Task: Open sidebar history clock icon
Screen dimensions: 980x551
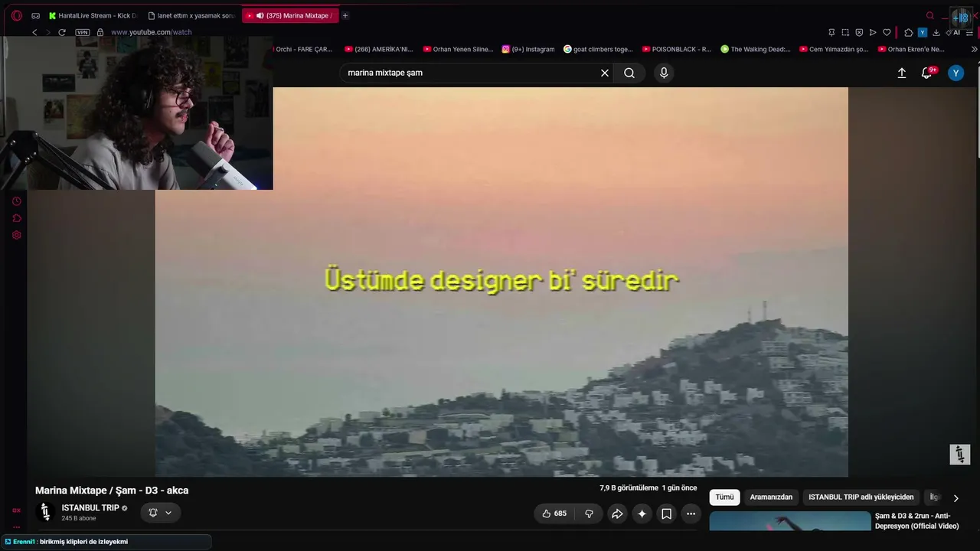Action: [16, 201]
